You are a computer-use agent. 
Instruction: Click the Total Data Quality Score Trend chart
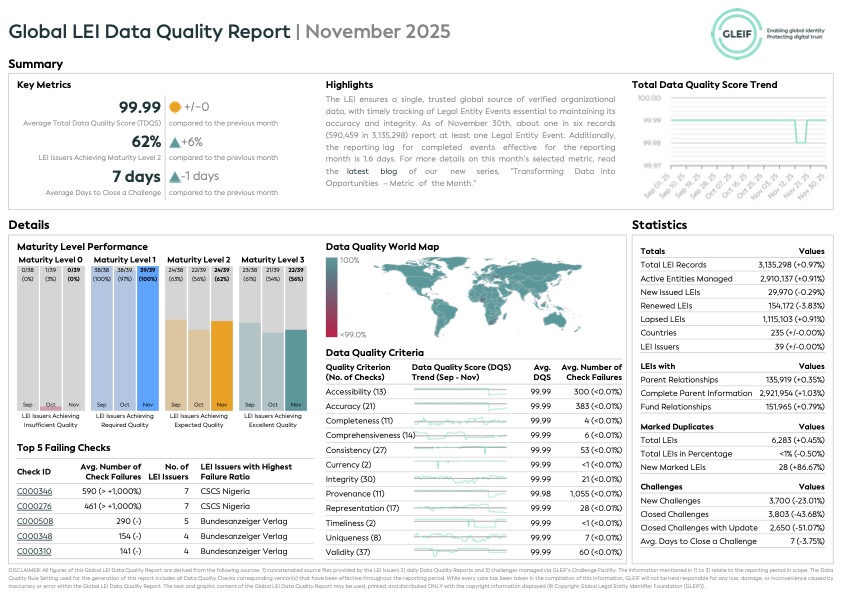[732, 132]
